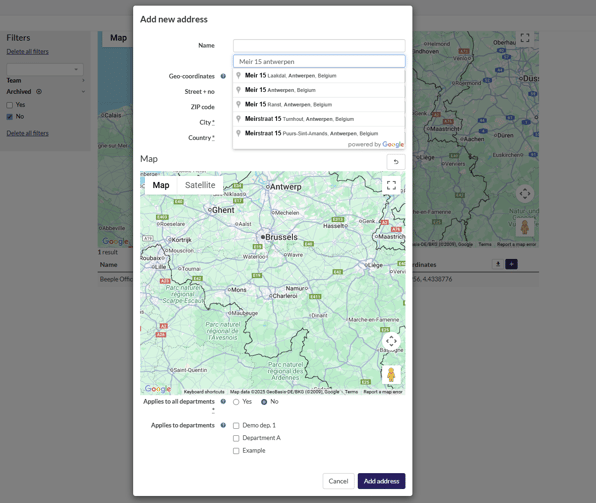
Task: Check the Example department checkbox
Action: point(236,451)
